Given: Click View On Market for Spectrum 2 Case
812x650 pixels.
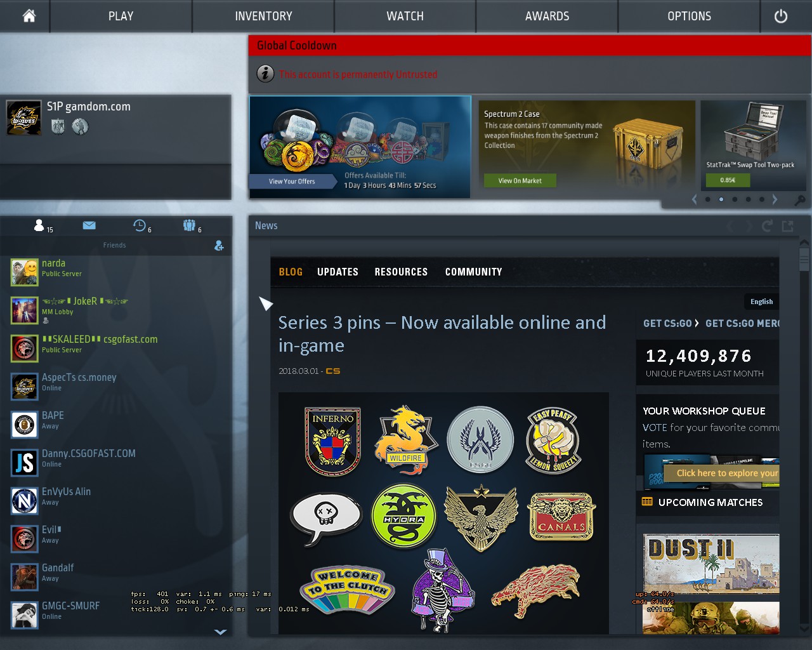Looking at the screenshot, I should [520, 181].
